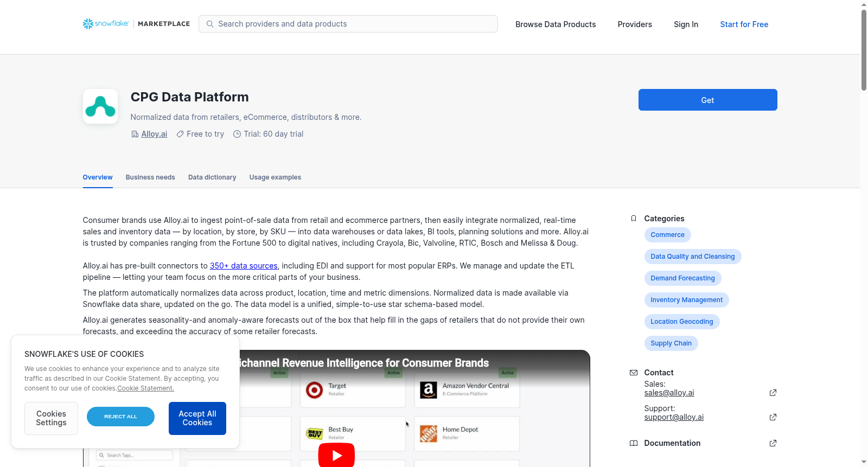Click REJECT ALL cookies button
868x467 pixels.
click(x=120, y=417)
